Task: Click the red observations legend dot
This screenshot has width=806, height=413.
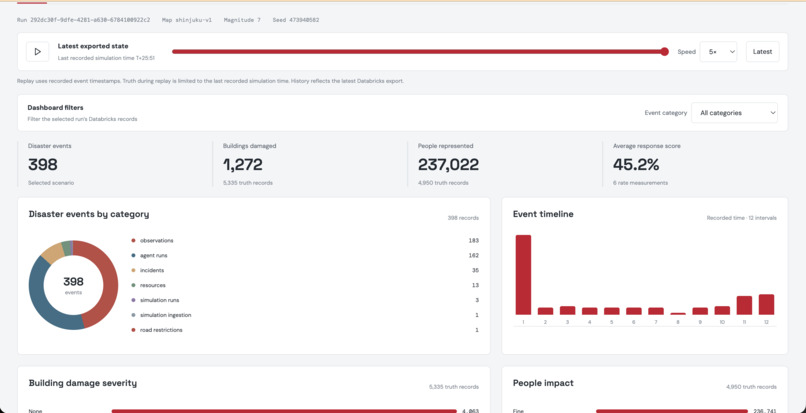Action: [133, 240]
